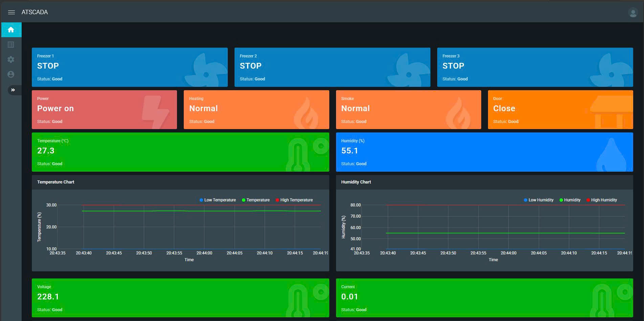Click the Freezer 2 STOP text
This screenshot has width=644, height=321.
tap(251, 66)
